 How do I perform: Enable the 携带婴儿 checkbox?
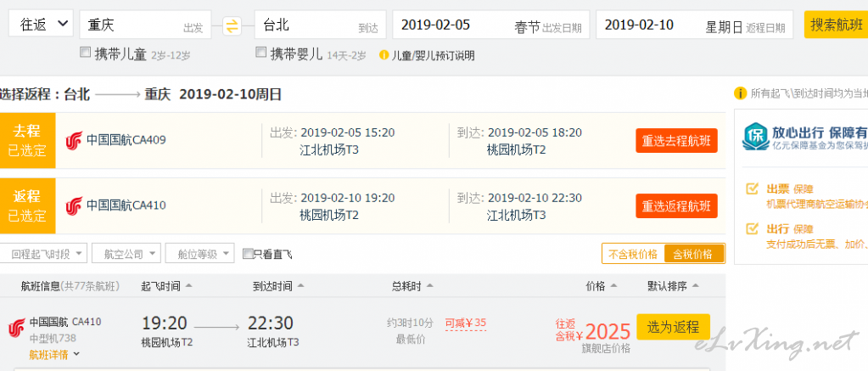[x=260, y=53]
